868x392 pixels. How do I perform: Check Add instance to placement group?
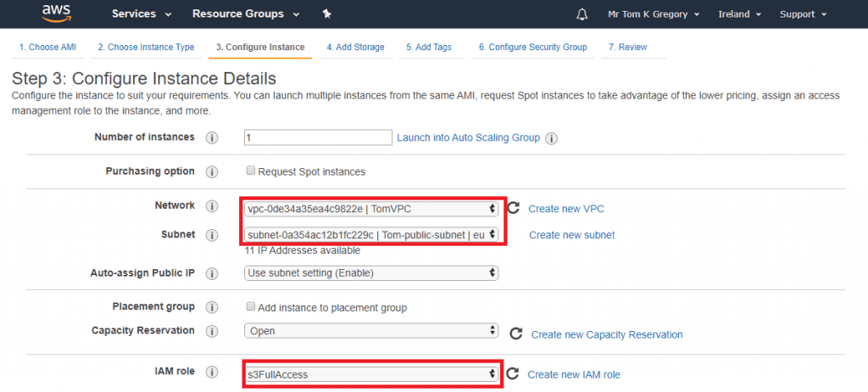coord(250,306)
